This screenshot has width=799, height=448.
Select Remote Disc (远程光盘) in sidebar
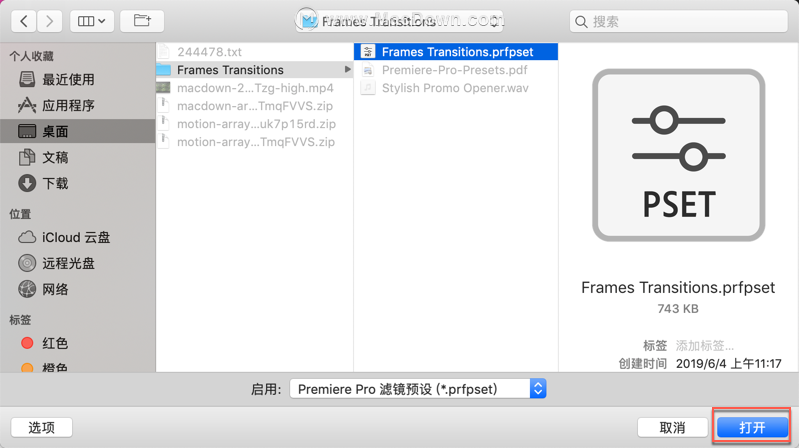point(77,263)
